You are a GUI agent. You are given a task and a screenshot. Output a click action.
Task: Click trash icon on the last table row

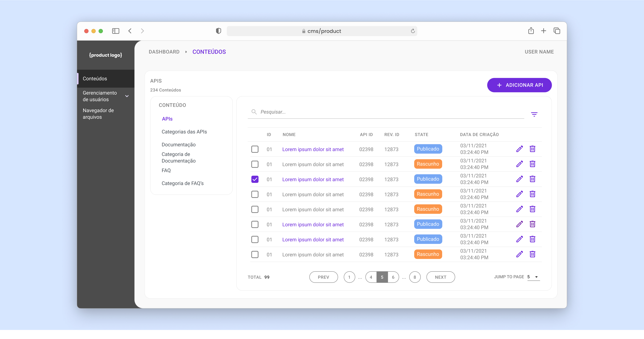pos(532,254)
